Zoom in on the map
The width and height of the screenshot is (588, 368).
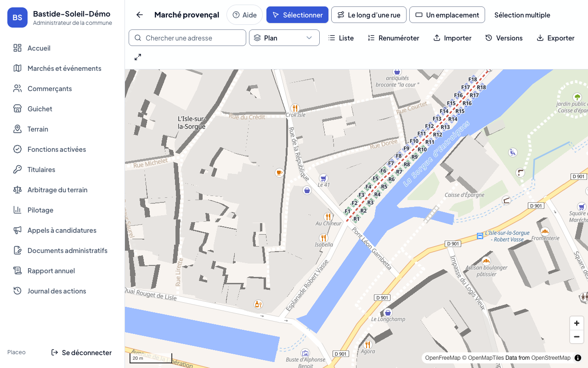tap(577, 323)
